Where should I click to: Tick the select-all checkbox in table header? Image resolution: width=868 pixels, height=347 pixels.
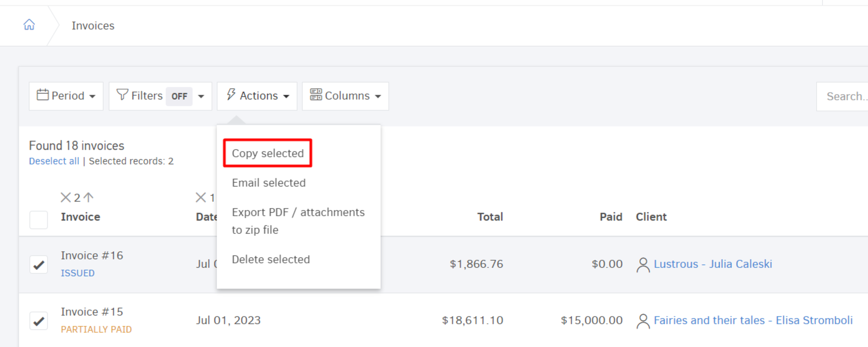[x=38, y=220]
